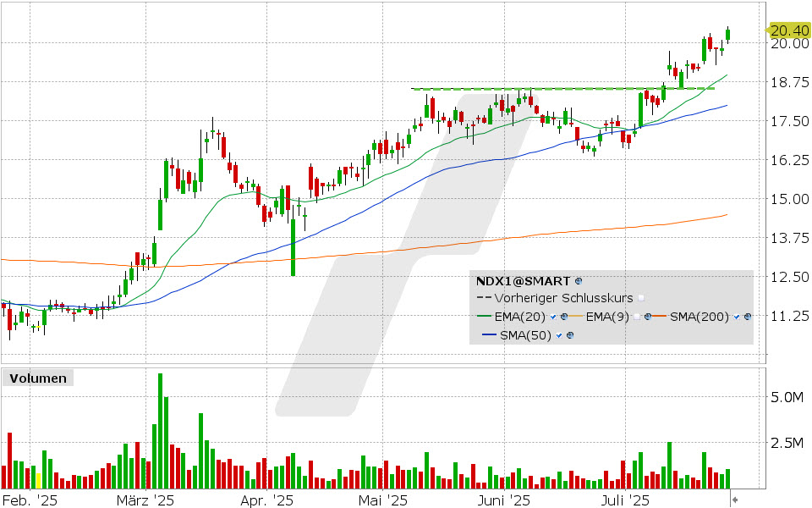Click the 13.75 price axis label
The image size is (812, 508).
point(790,238)
